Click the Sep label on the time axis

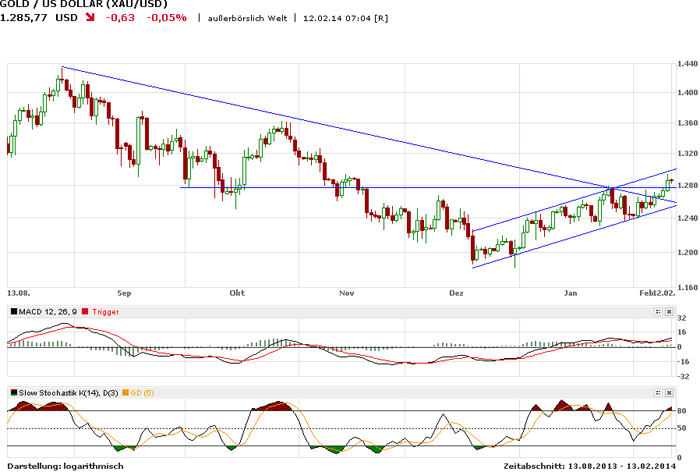[125, 294]
